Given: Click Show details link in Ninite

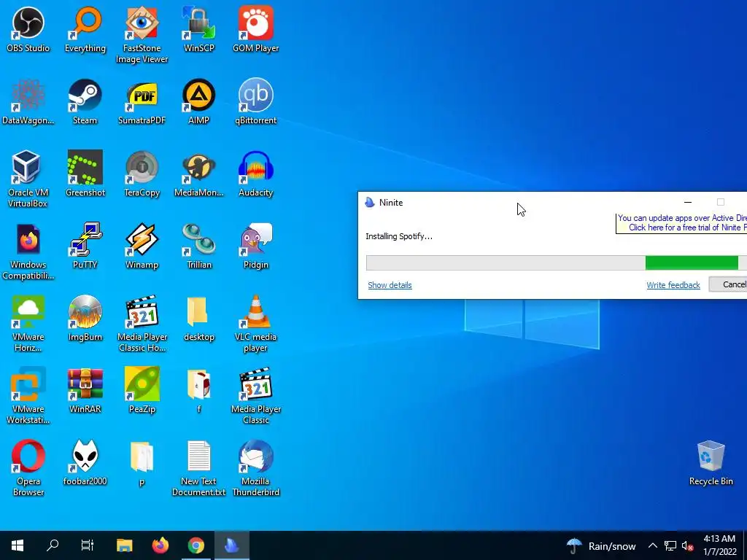Looking at the screenshot, I should click(x=390, y=285).
